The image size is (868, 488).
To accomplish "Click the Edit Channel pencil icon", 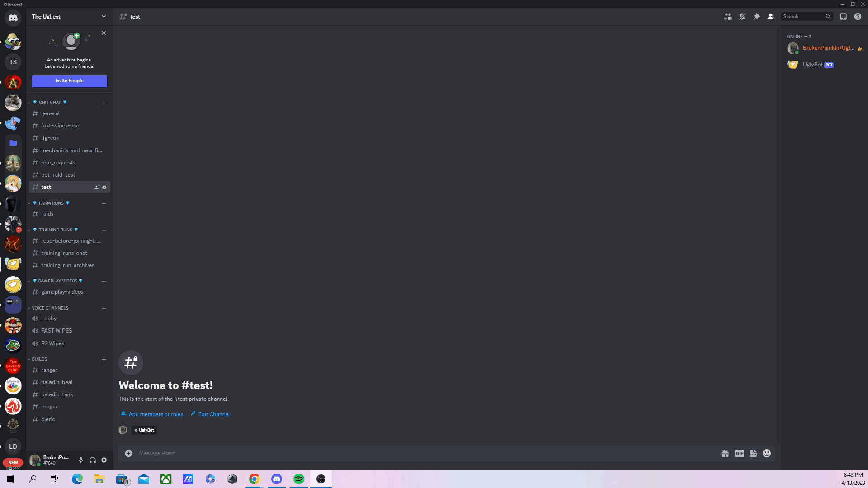I will [x=193, y=414].
